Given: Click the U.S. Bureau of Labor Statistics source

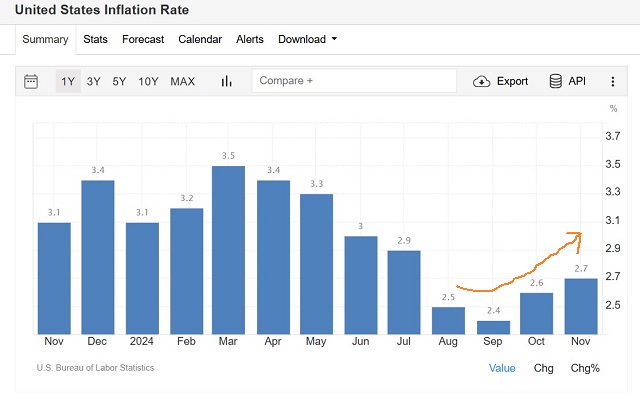Looking at the screenshot, I should point(96,368).
